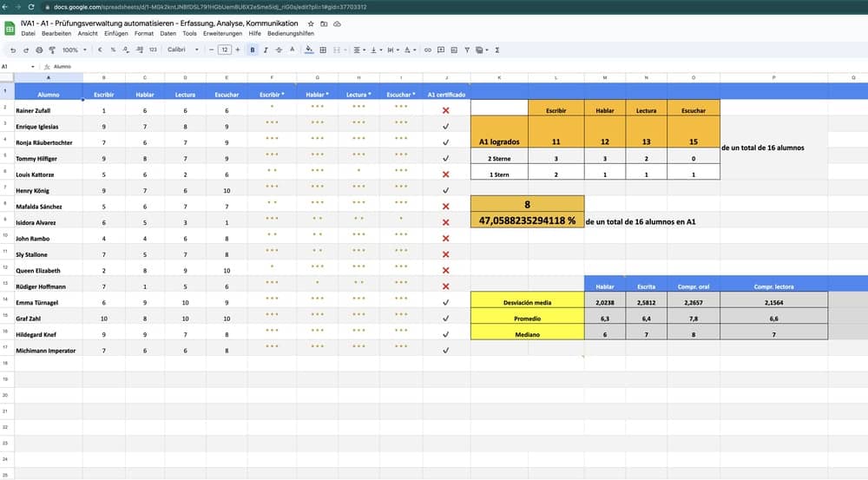Screen dimensions: 868x480
Task: Click the Undo arrow in toolbar
Action: coord(14,50)
